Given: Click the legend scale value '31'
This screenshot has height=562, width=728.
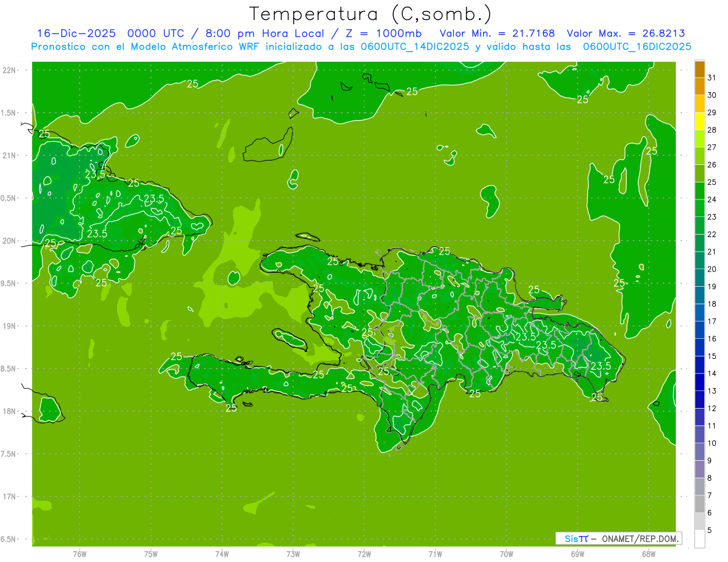Looking at the screenshot, I should point(712,78).
